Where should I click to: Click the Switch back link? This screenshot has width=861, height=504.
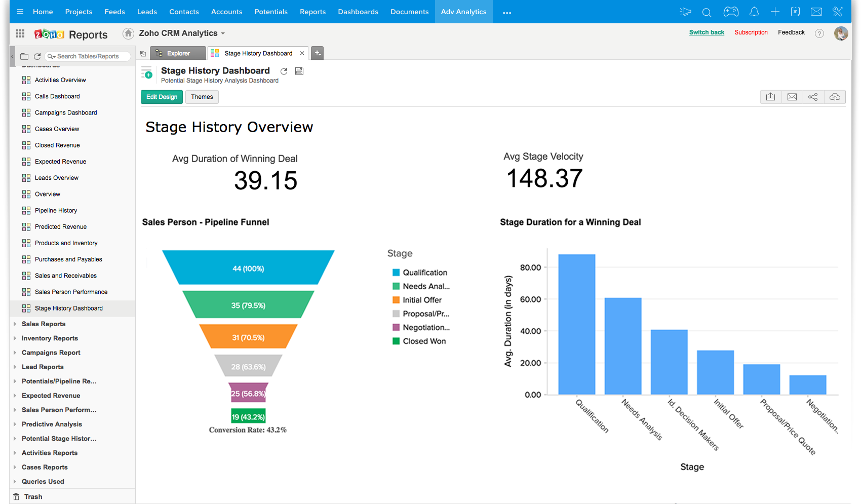point(707,32)
